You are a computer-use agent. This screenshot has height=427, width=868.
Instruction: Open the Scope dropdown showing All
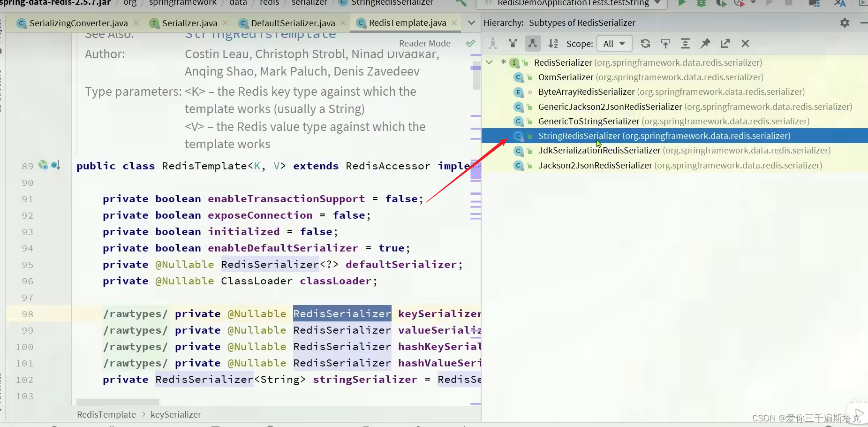tap(614, 43)
